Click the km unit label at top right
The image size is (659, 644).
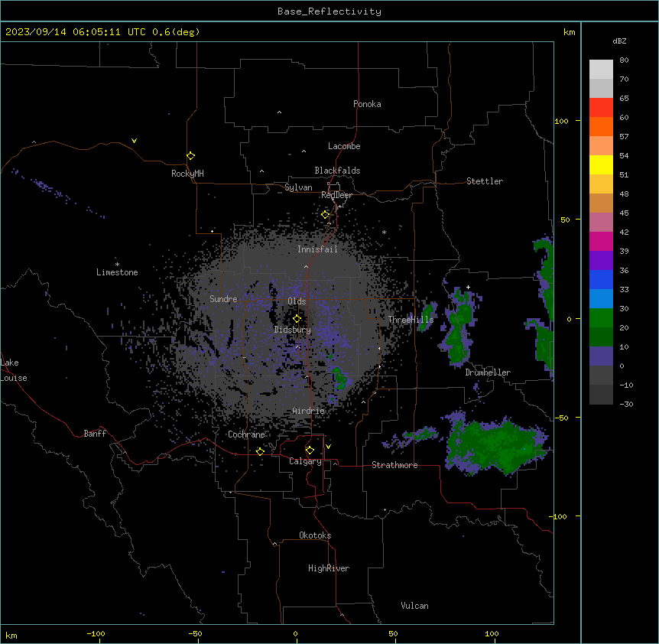click(x=569, y=32)
